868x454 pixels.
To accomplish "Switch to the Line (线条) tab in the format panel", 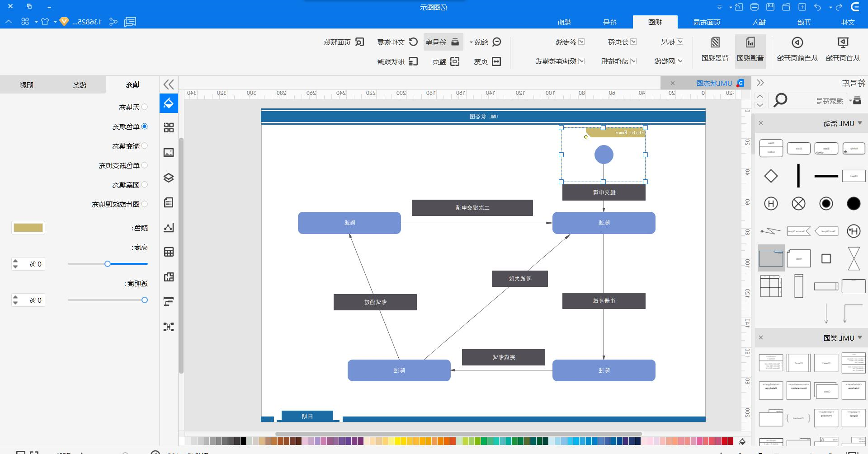I will pyautogui.click(x=80, y=84).
